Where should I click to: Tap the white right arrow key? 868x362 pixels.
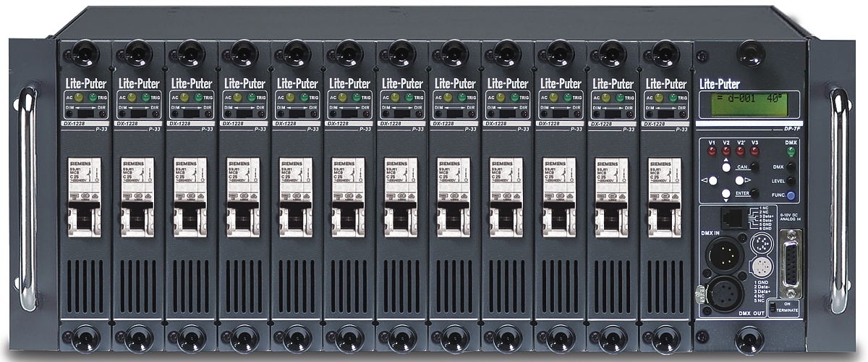[x=739, y=180]
